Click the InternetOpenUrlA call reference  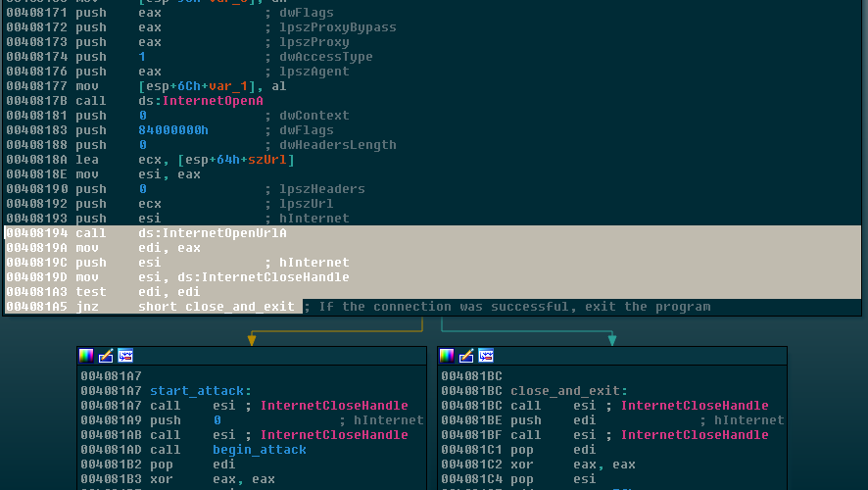pyautogui.click(x=224, y=233)
